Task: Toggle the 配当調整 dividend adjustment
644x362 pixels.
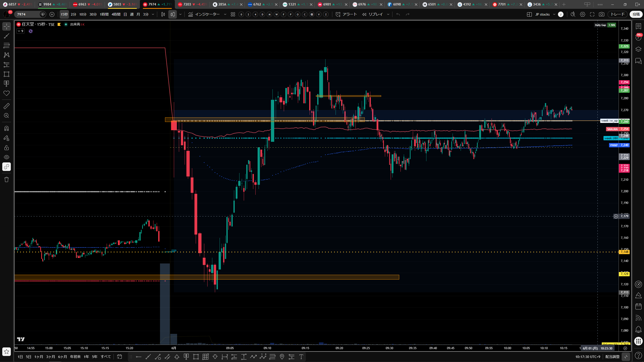Action: pyautogui.click(x=612, y=357)
